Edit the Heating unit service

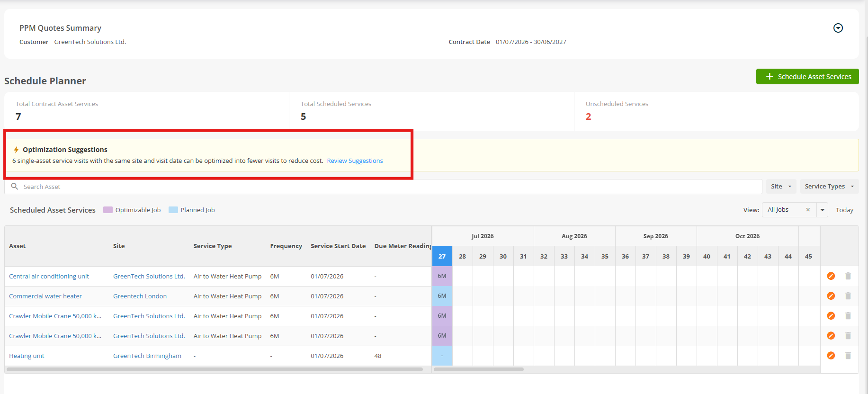831,356
